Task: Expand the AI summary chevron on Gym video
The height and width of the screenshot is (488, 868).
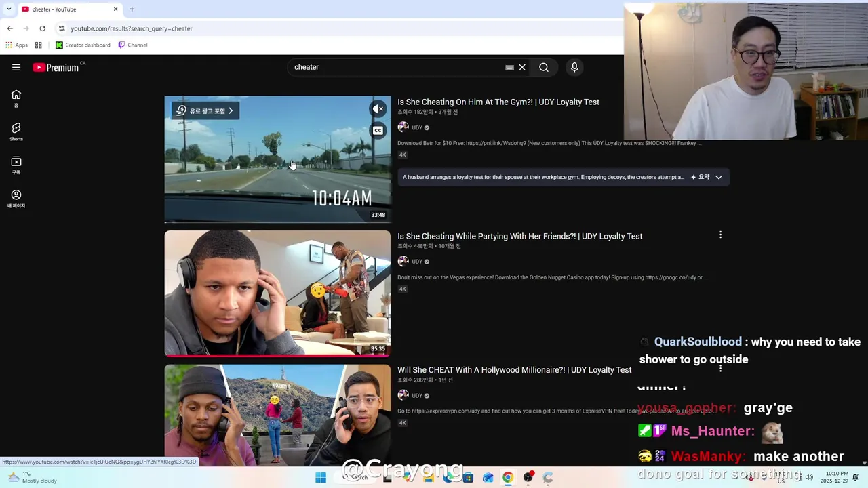Action: [719, 177]
